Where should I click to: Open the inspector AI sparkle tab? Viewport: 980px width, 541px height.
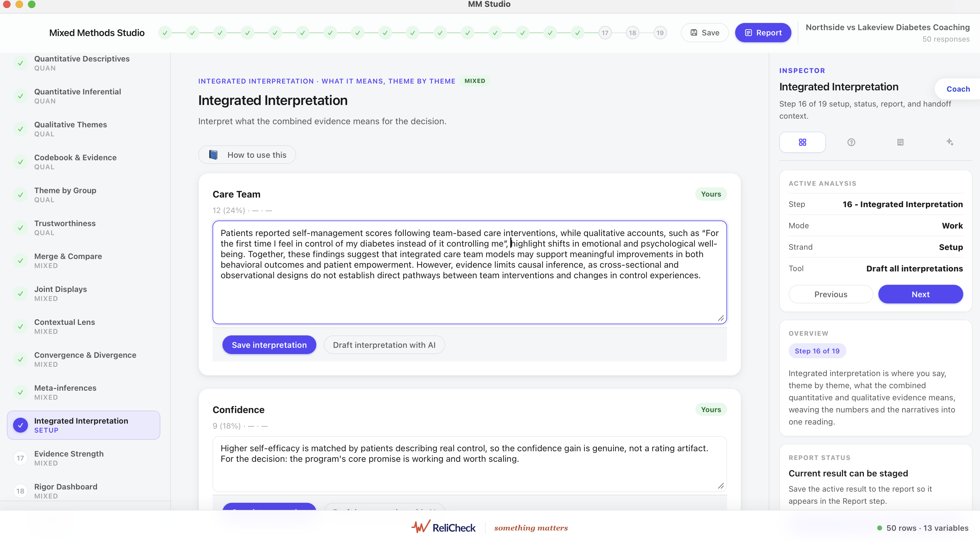point(950,142)
